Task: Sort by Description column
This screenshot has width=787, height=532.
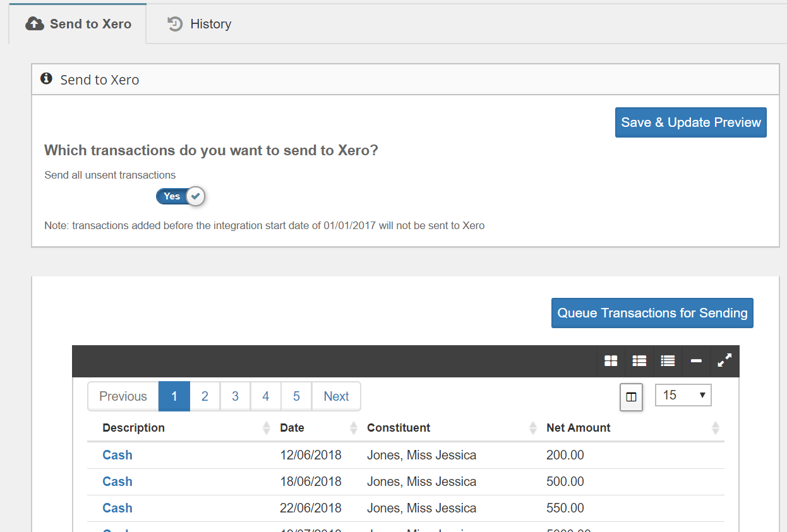Action: tap(267, 428)
